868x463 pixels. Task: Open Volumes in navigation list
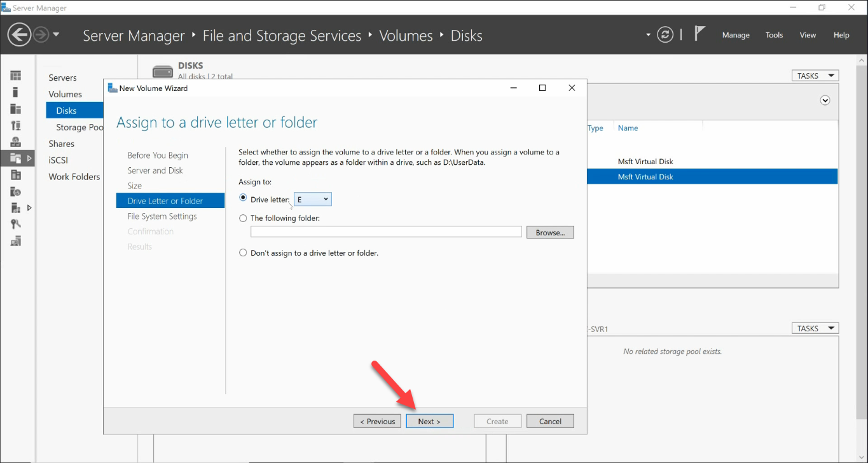pos(65,94)
